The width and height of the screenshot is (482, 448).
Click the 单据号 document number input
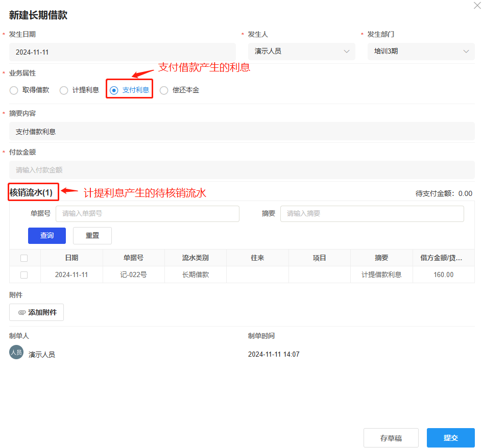click(148, 213)
